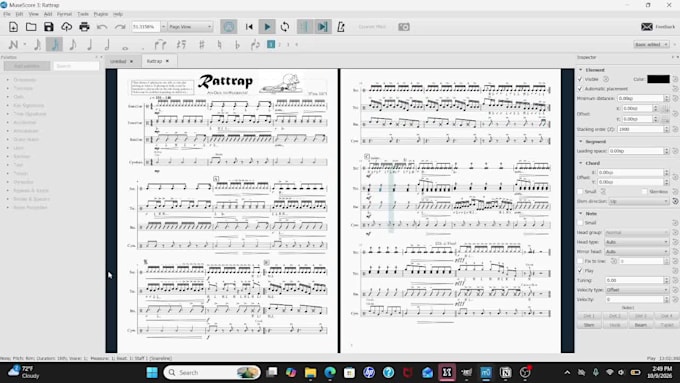Toggle loop playback
This screenshot has height=383, width=680.
click(x=285, y=27)
